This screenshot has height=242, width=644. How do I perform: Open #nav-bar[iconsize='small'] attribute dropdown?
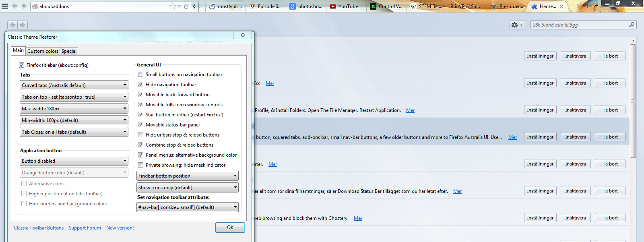[188, 207]
